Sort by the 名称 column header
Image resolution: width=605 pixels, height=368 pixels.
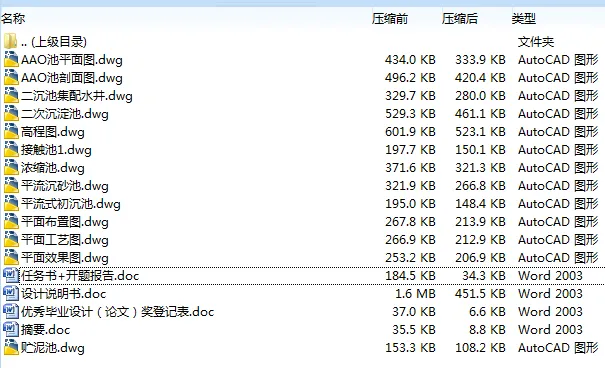pos(13,18)
